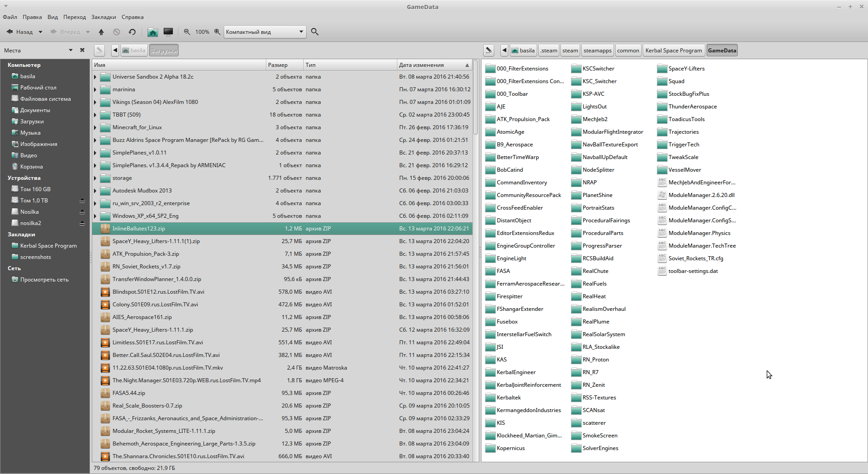
Task: Jump to common in the path bar
Action: coord(628,51)
